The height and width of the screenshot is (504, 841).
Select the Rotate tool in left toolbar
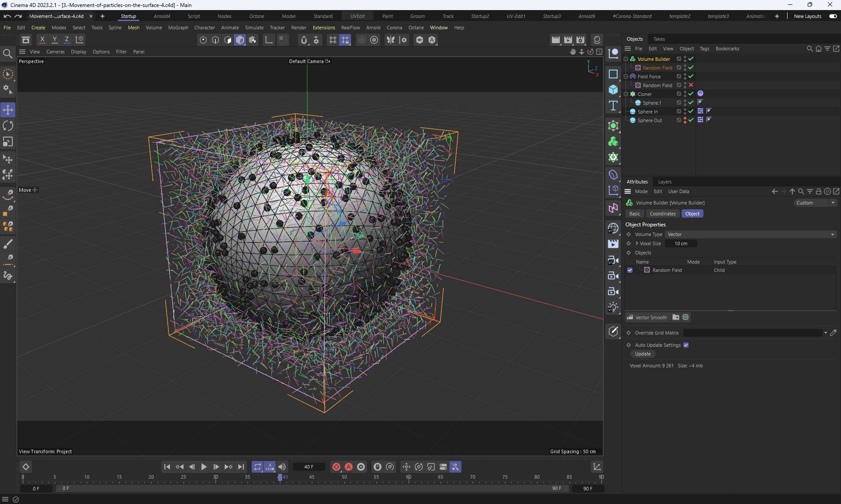click(8, 126)
